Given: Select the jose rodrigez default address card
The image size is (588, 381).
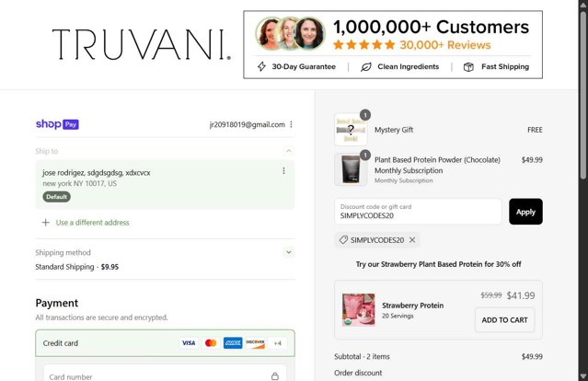Looking at the screenshot, I should (165, 184).
